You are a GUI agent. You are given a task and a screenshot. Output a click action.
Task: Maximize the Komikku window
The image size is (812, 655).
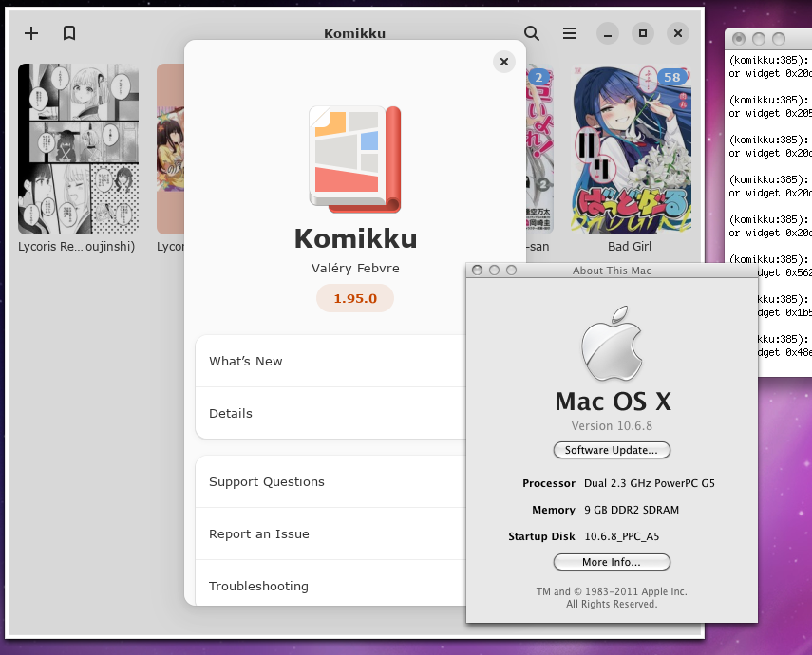click(643, 33)
